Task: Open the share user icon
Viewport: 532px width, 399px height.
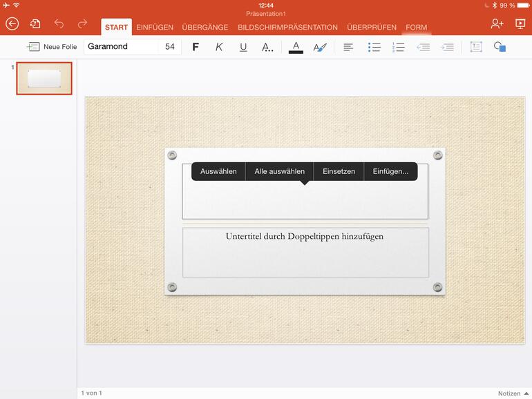Action: 497,24
